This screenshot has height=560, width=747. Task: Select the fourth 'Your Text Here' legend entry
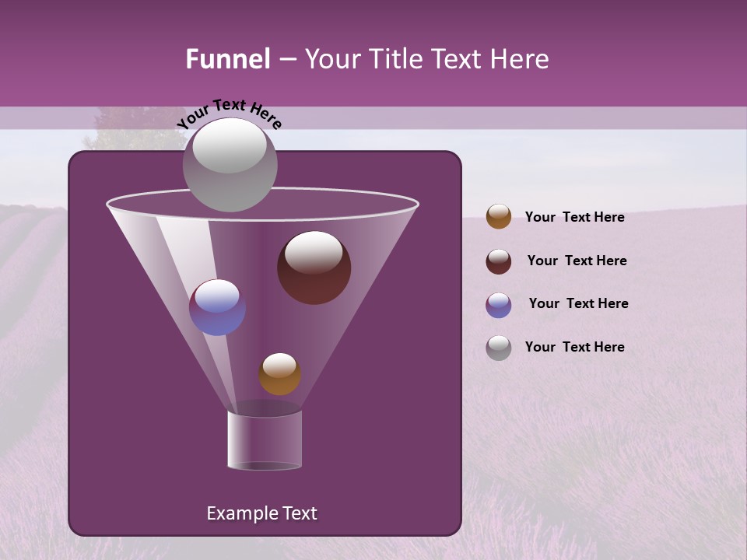[574, 347]
